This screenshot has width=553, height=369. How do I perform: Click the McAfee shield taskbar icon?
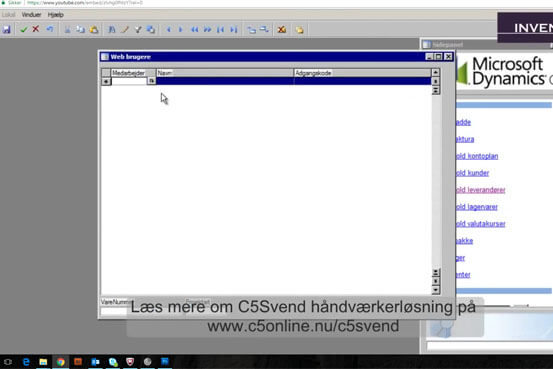130,362
